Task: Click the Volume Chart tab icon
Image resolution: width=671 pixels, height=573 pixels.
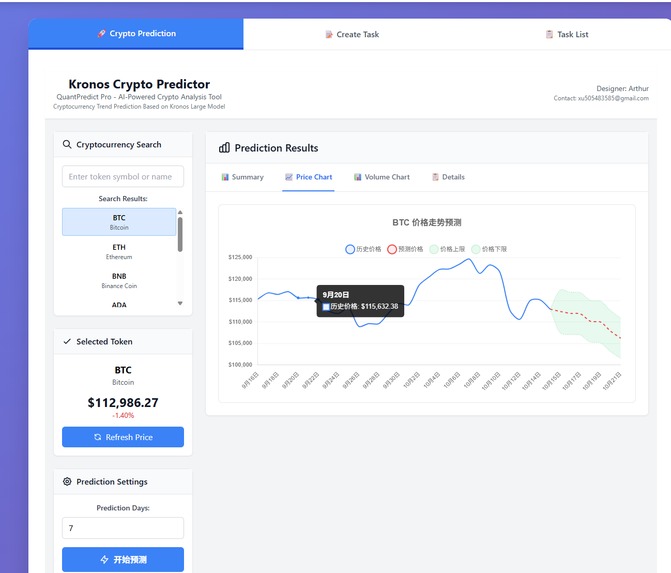Action: [x=358, y=177]
